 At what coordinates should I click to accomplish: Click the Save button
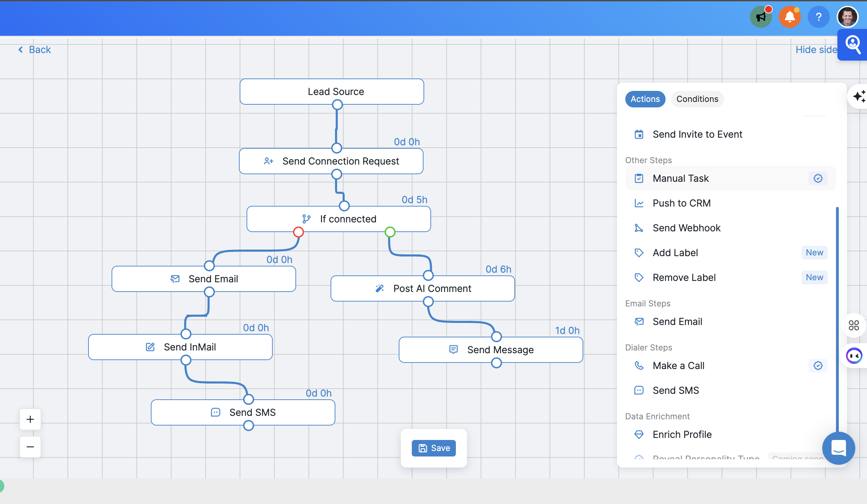coord(433,448)
